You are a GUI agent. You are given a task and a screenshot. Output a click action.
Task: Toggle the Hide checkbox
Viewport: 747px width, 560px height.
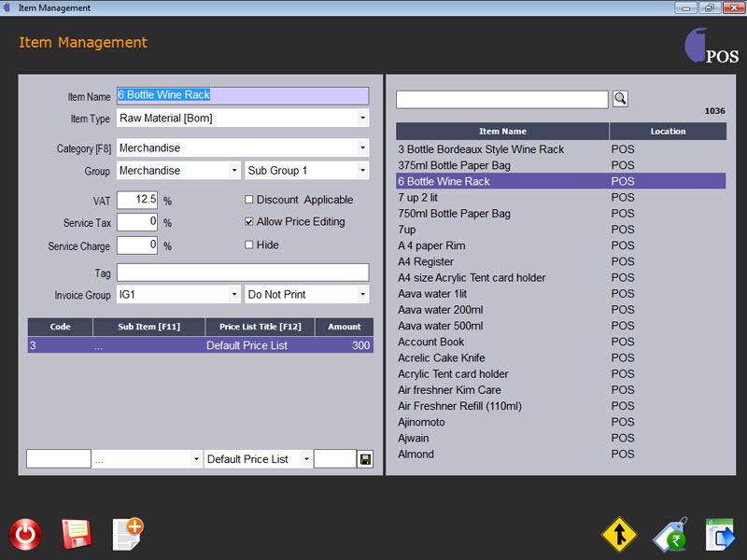click(249, 245)
